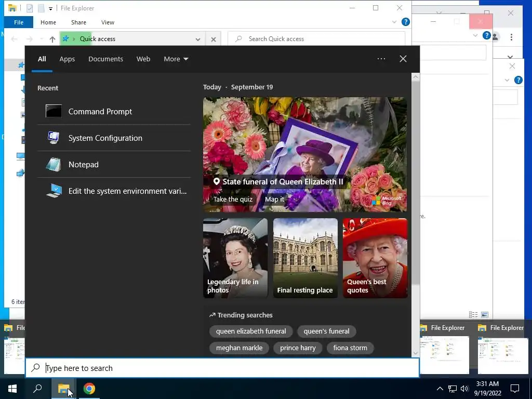Switch to the Documents search tab

pyautogui.click(x=105, y=59)
